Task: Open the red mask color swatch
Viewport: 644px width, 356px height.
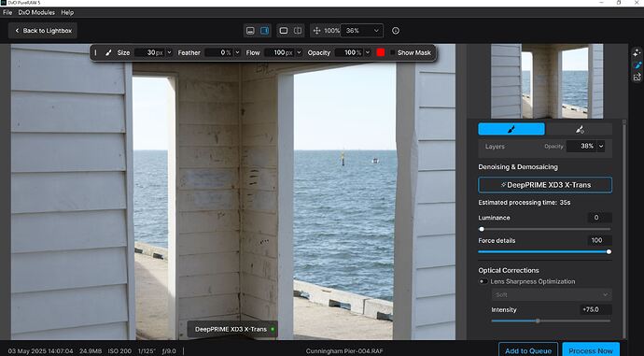Action: pos(381,52)
